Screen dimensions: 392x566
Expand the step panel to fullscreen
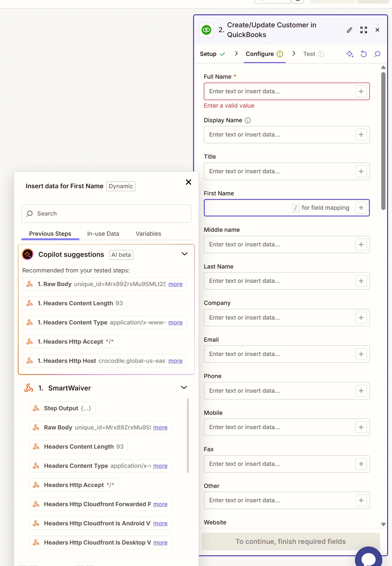point(364,30)
